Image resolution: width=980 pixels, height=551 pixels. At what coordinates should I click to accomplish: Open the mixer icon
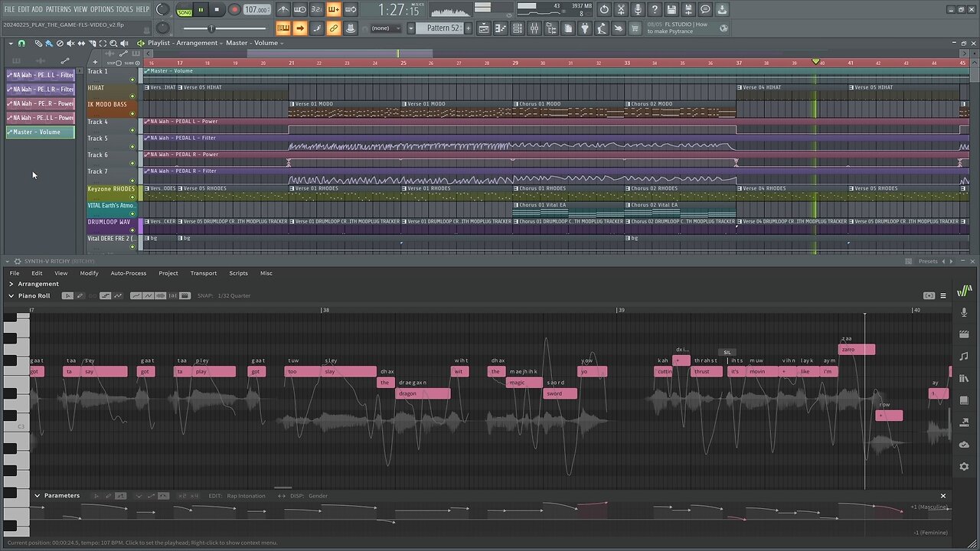point(534,28)
